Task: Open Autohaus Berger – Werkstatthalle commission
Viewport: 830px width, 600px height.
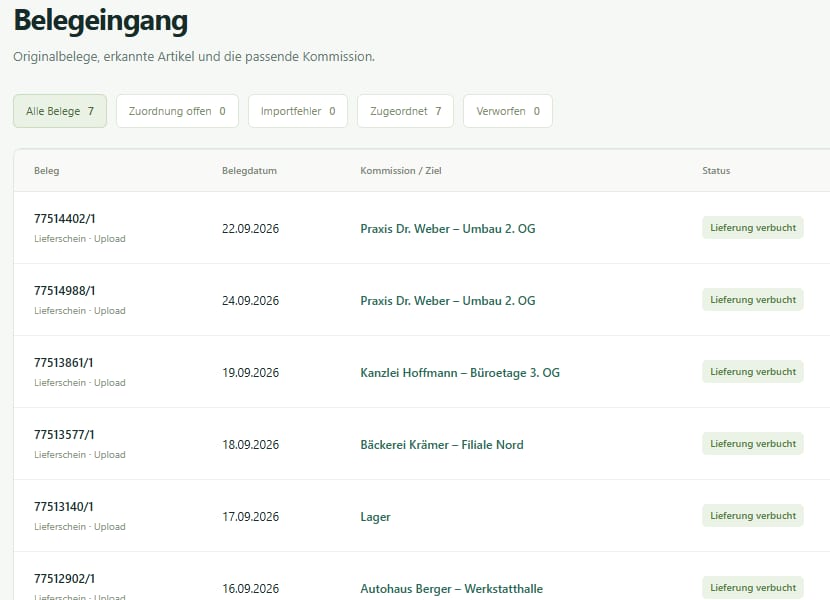Action: click(x=452, y=589)
